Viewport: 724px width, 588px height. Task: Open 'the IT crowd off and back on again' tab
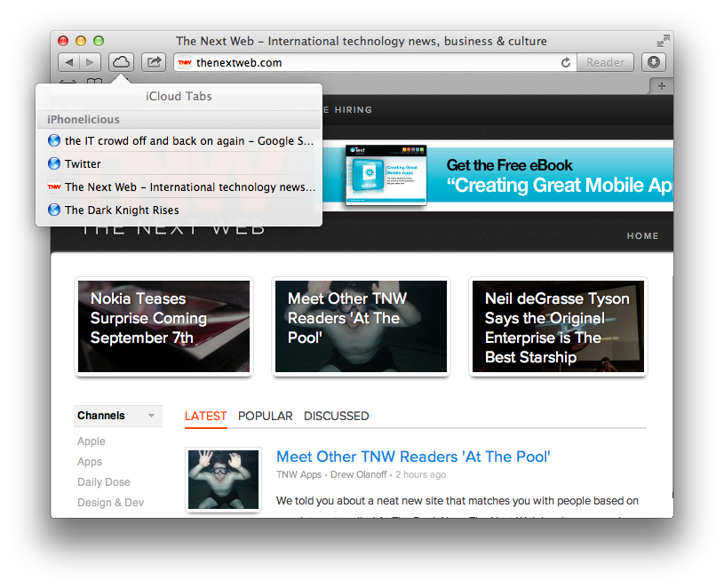pyautogui.click(x=179, y=140)
